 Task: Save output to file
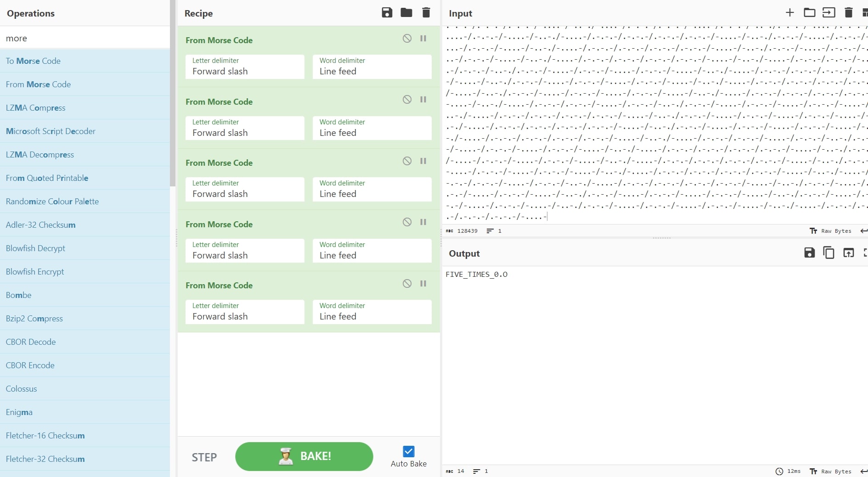(x=809, y=253)
